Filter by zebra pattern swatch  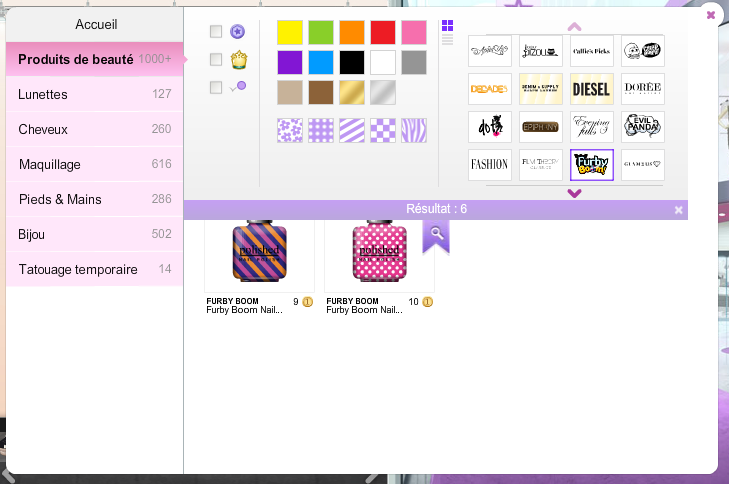[414, 130]
